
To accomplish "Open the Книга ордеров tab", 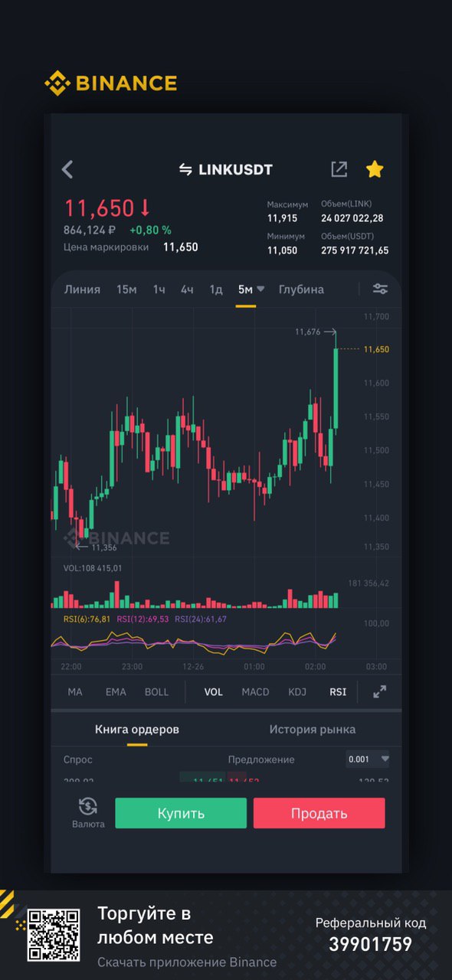I will pos(137,729).
